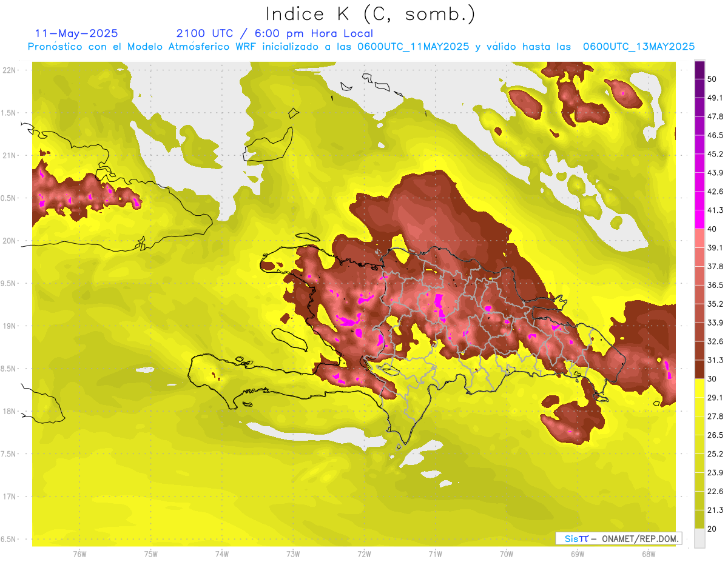Click the color bar value "47.8"

[x=715, y=116]
